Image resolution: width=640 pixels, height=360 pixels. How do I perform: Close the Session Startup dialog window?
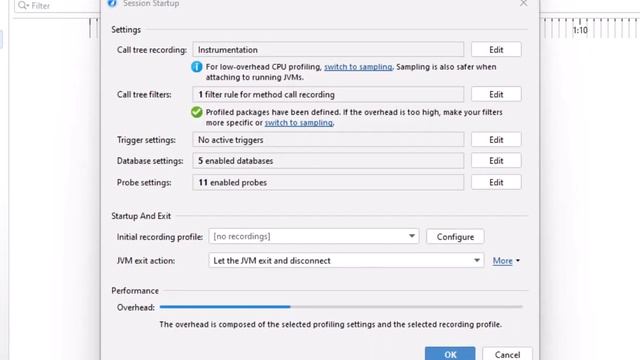523,4
